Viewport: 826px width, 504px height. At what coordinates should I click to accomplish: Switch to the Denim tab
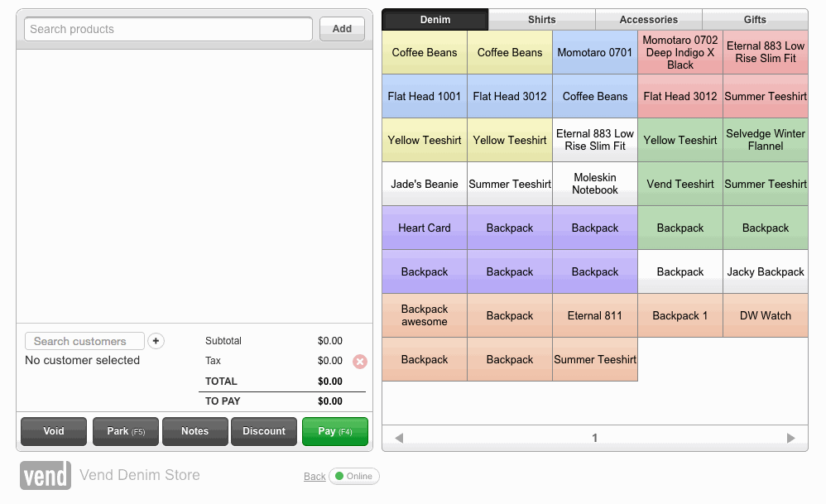click(x=435, y=20)
